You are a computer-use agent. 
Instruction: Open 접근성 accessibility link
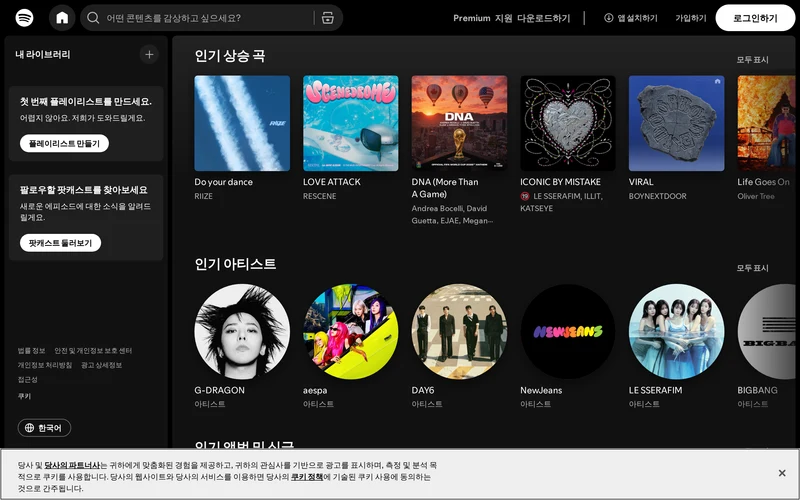[x=28, y=379]
